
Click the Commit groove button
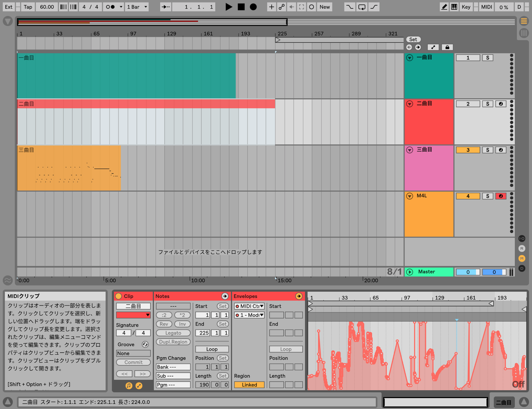pyautogui.click(x=133, y=362)
